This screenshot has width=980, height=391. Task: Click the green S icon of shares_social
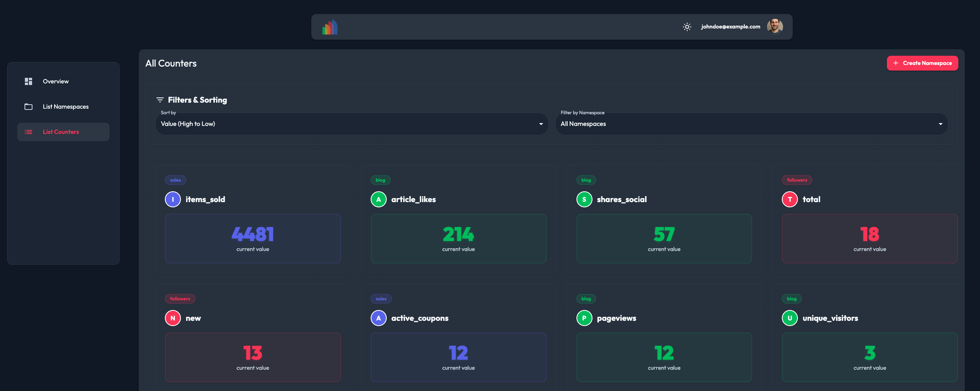coord(584,199)
